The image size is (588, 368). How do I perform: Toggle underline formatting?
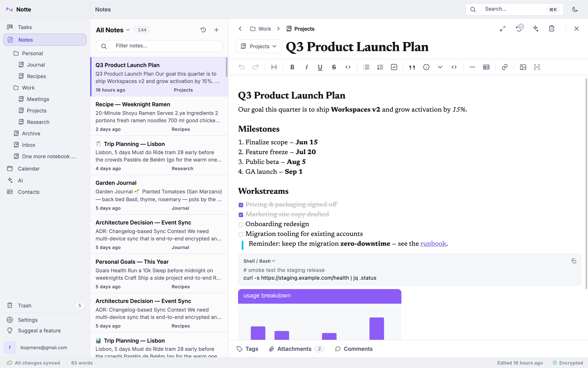tap(320, 67)
